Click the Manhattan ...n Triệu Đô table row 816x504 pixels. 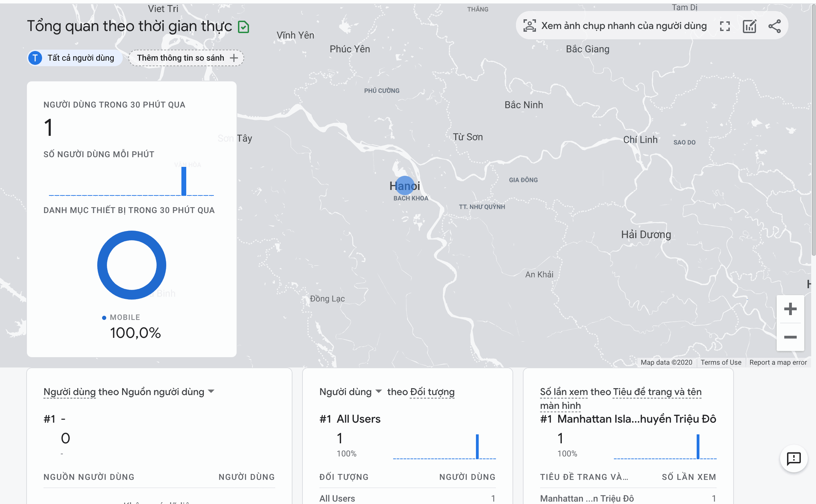point(628,498)
